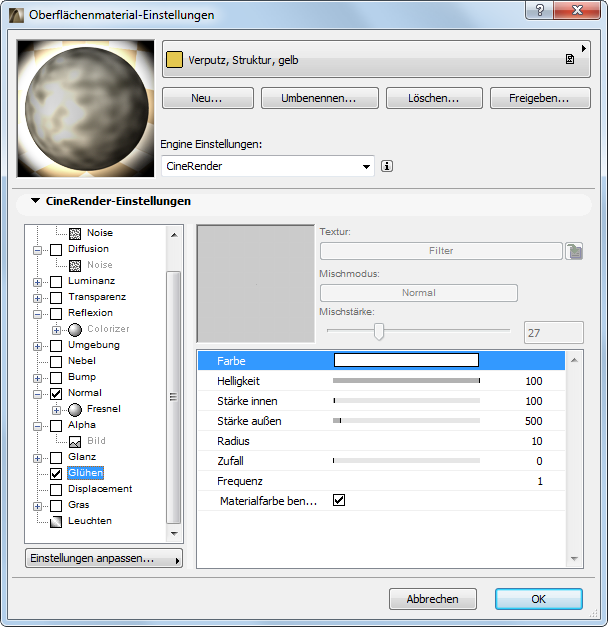Click the Stärke innen slider bar

coord(406,401)
